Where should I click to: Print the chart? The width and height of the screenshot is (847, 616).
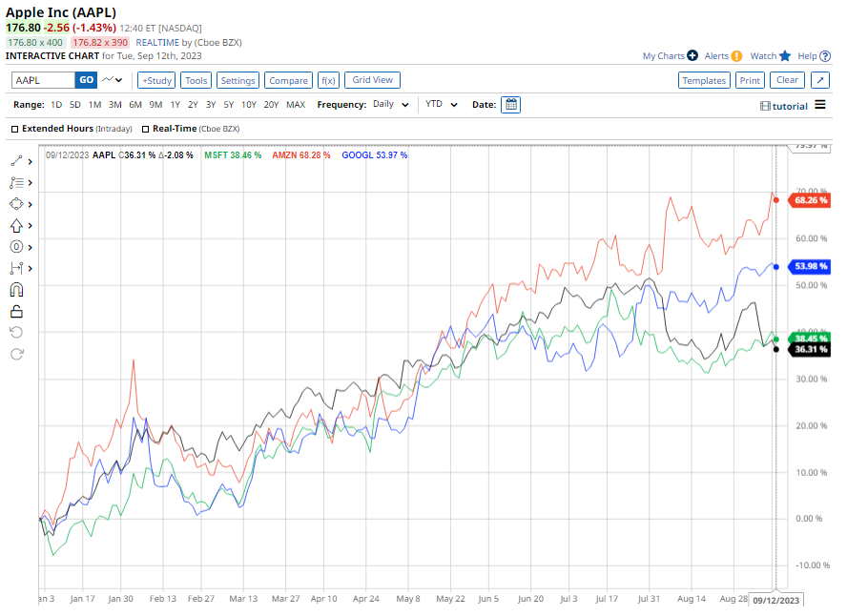pos(750,80)
